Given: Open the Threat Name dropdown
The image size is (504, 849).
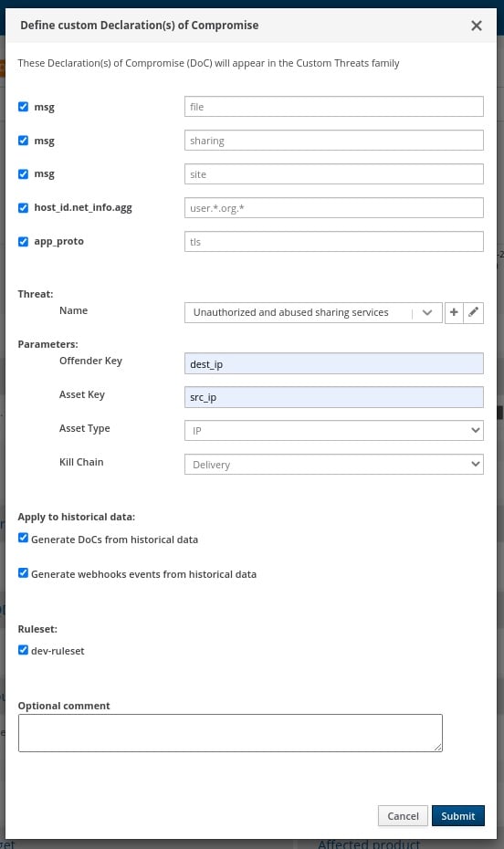Looking at the screenshot, I should coord(313,312).
